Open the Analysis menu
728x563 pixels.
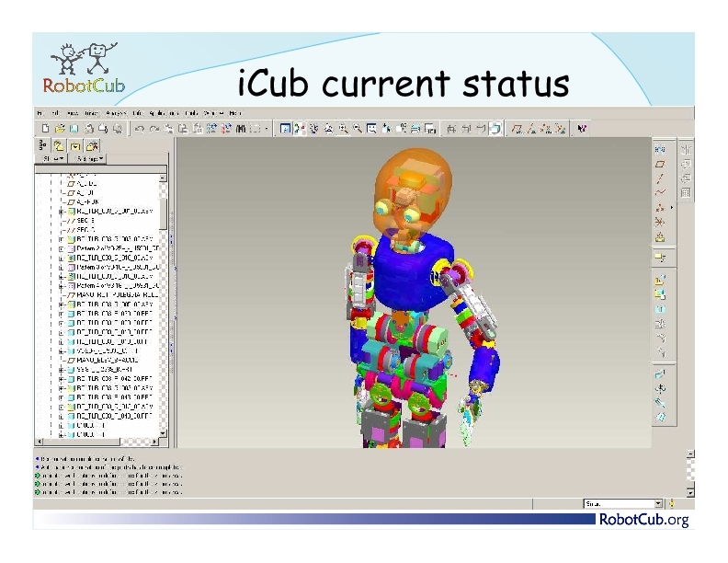point(116,113)
